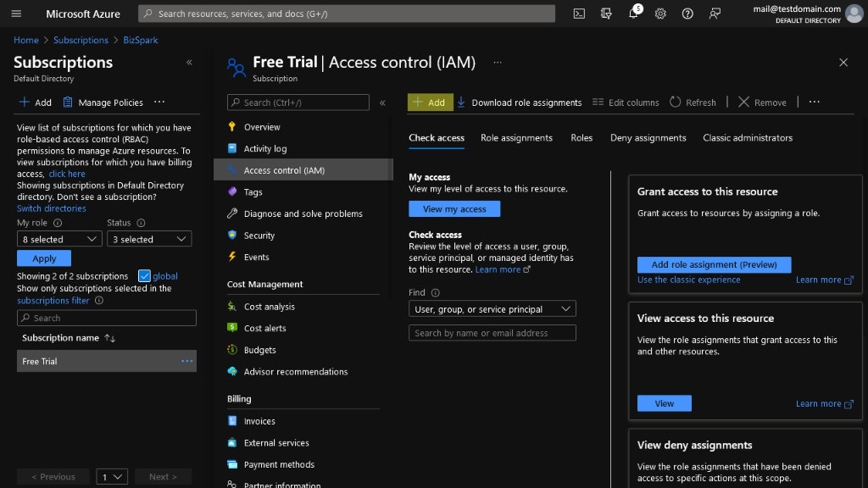This screenshot has height=488, width=868.
Task: Show notifications bell panel
Action: [633, 14]
